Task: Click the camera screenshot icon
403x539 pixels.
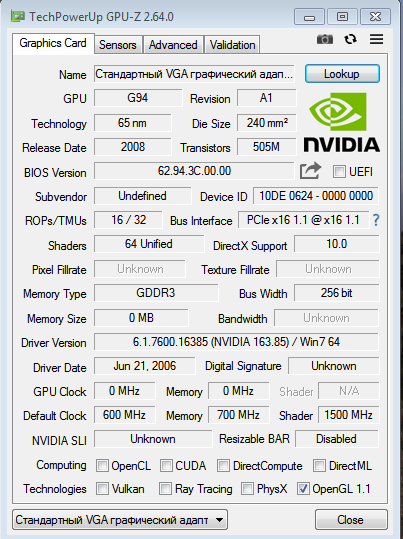Action: click(325, 39)
